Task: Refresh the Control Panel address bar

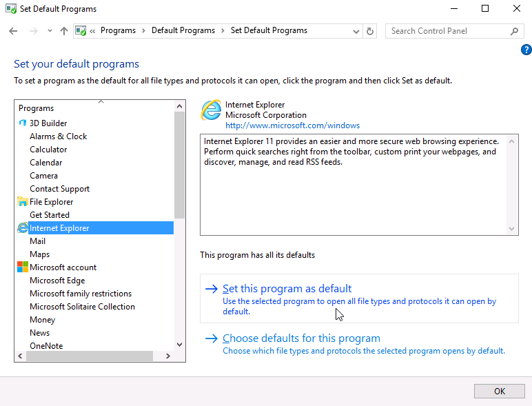Action: tap(370, 31)
